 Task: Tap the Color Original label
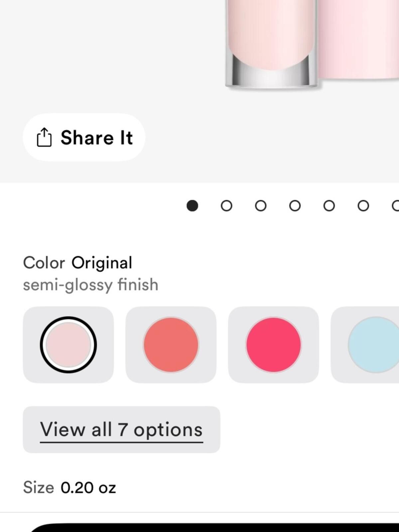(x=77, y=263)
